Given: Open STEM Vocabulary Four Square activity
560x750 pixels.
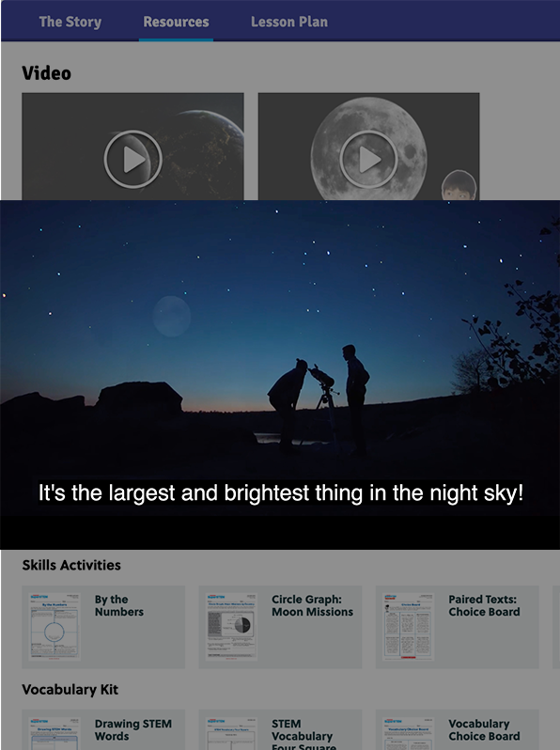Looking at the screenshot, I should [303, 734].
